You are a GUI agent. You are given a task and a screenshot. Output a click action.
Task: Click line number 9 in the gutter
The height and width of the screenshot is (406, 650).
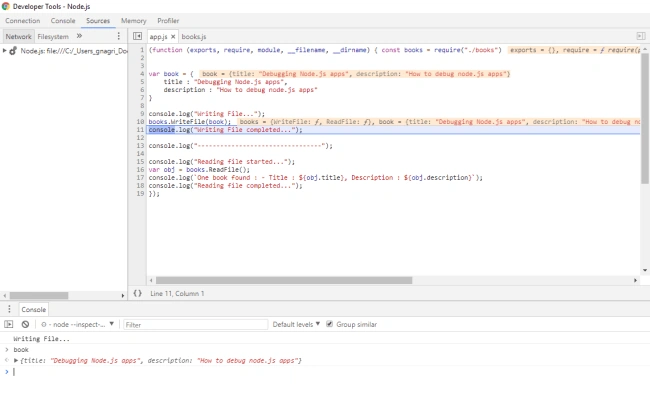[142, 114]
